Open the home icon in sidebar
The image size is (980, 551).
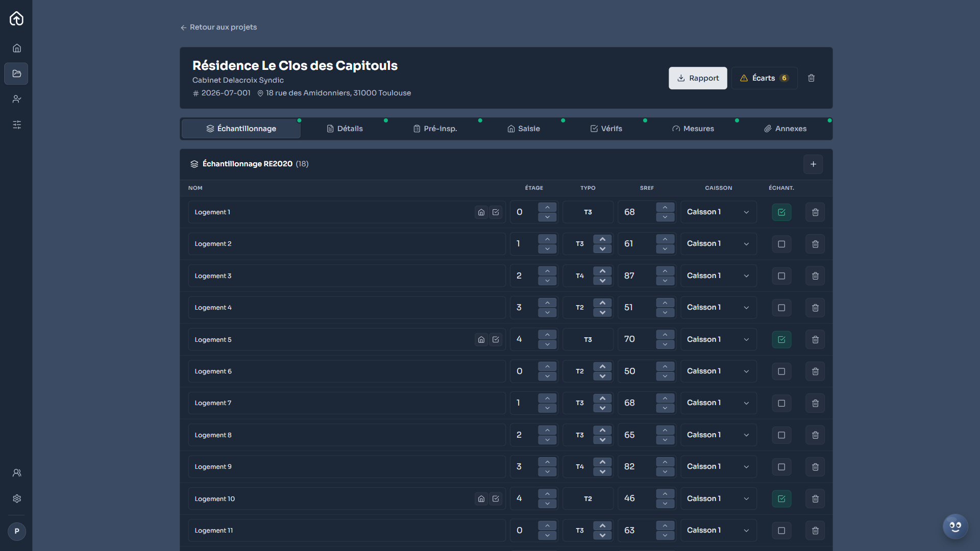(17, 48)
